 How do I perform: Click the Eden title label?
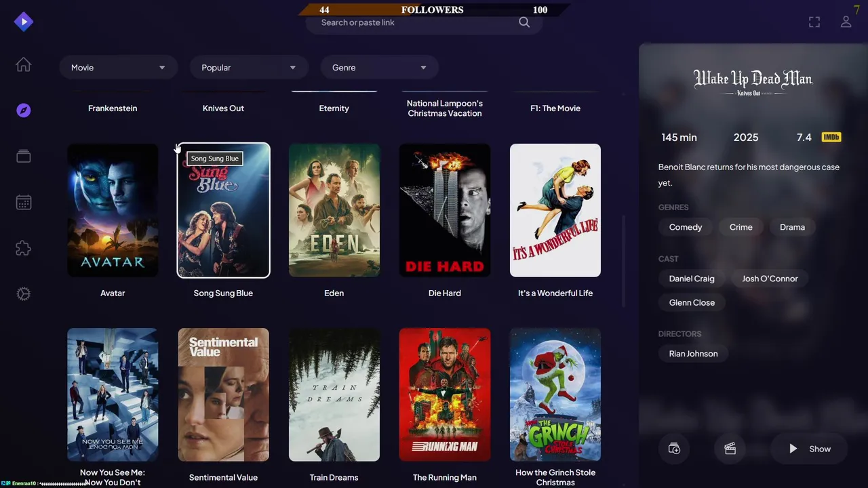click(x=334, y=293)
